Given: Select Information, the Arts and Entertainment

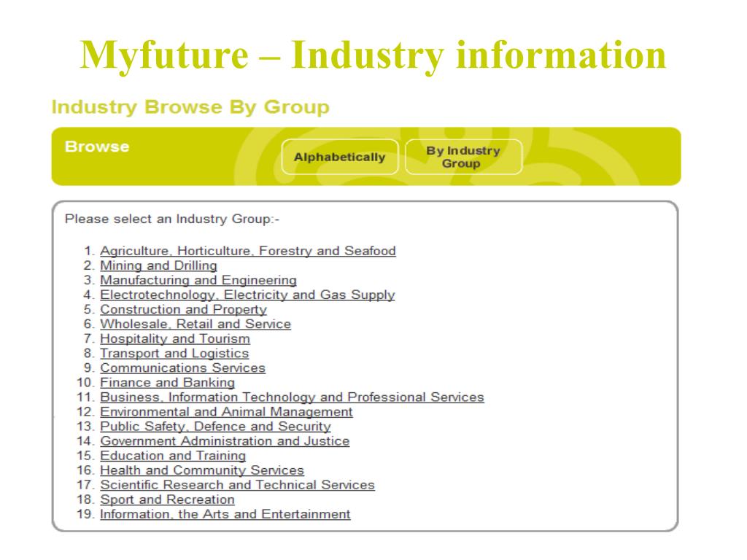Looking at the screenshot, I should (x=225, y=514).
